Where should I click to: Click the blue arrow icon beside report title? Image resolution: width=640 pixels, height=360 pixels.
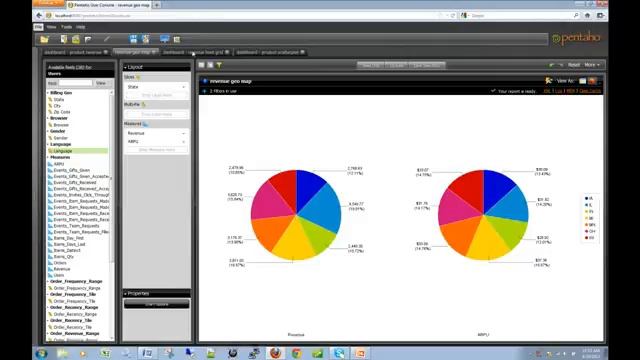pos(205,81)
